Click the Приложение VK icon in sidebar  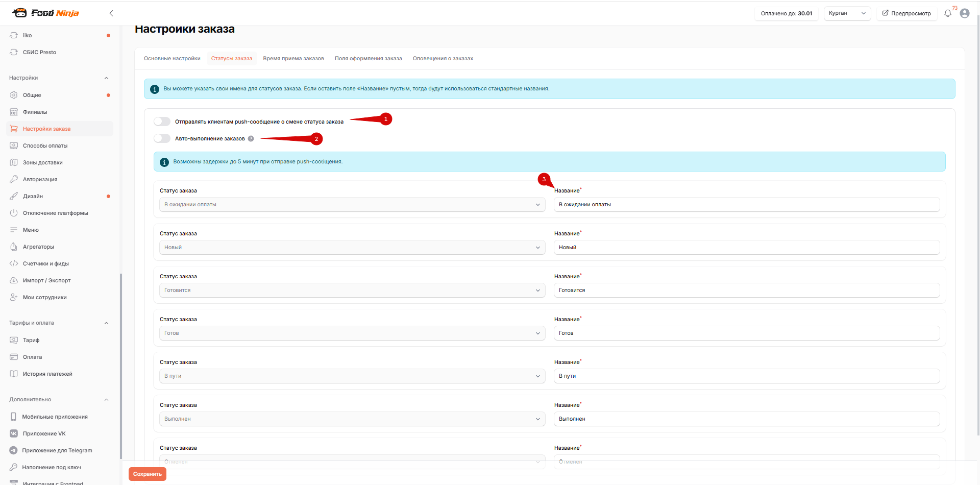tap(14, 433)
